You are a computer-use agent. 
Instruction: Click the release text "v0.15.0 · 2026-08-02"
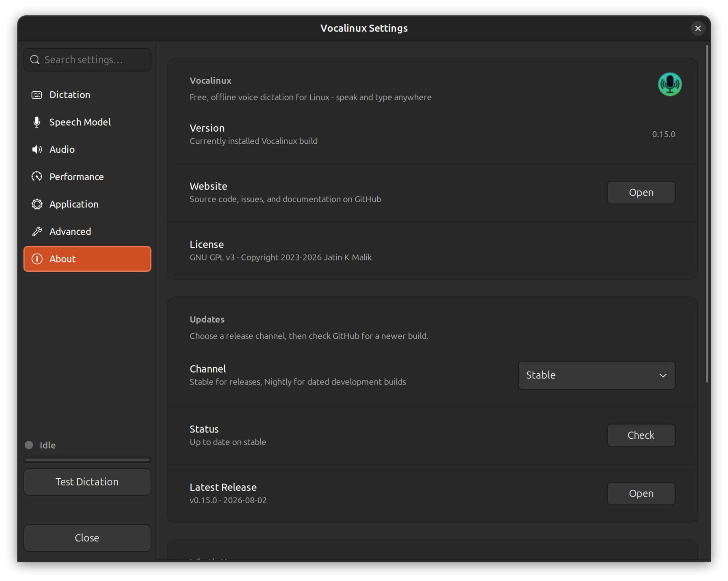[228, 500]
